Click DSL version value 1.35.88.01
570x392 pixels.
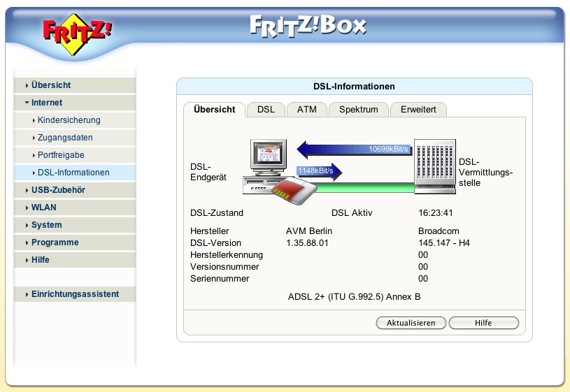[307, 243]
